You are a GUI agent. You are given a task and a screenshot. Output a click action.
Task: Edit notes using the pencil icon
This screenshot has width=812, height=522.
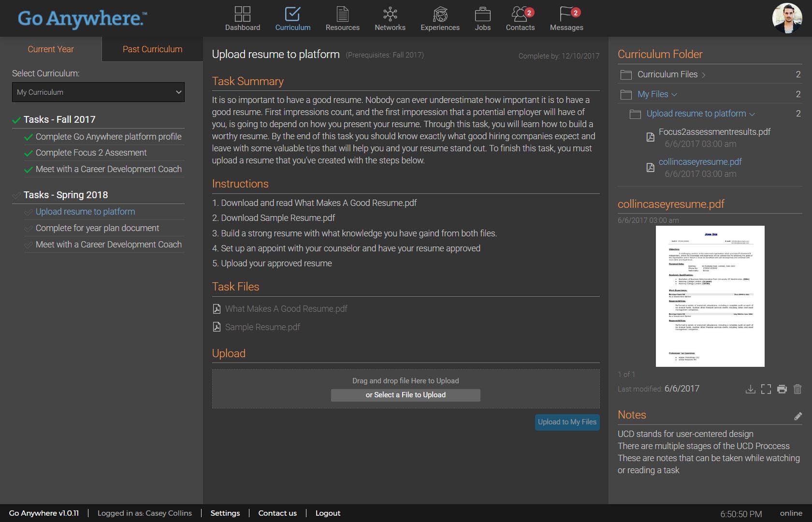click(797, 416)
